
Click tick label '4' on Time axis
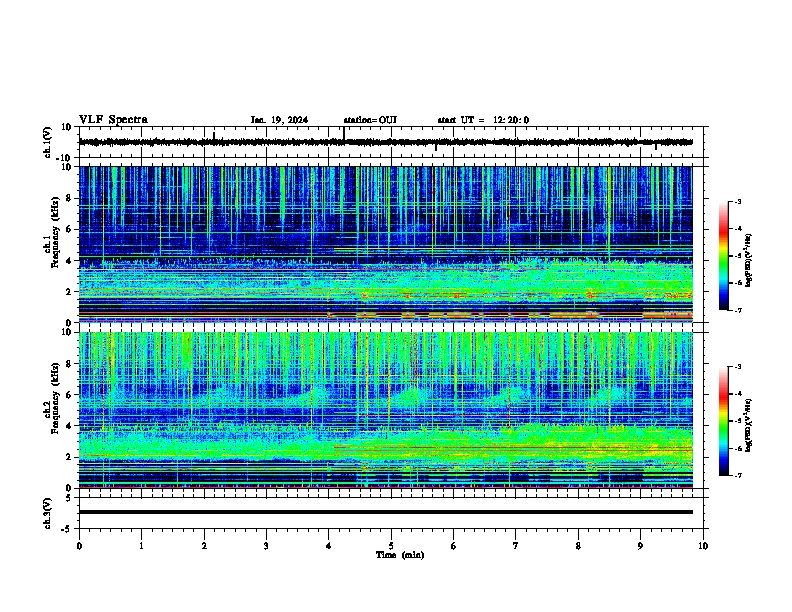[329, 546]
